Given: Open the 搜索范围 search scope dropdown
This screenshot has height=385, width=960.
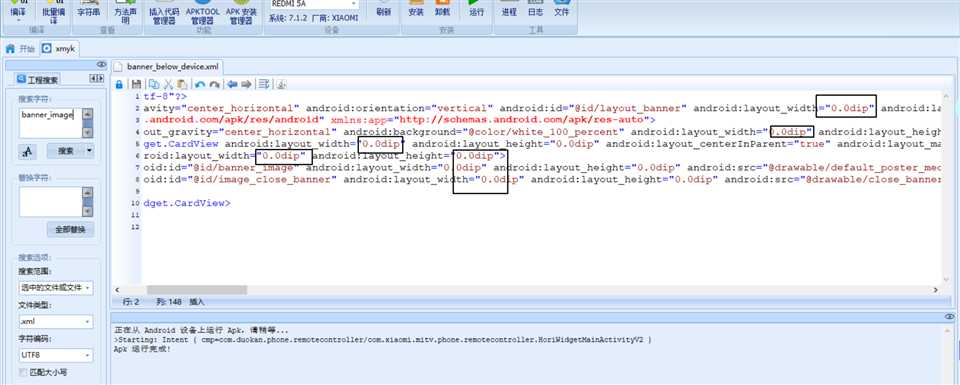Looking at the screenshot, I should pos(56,287).
